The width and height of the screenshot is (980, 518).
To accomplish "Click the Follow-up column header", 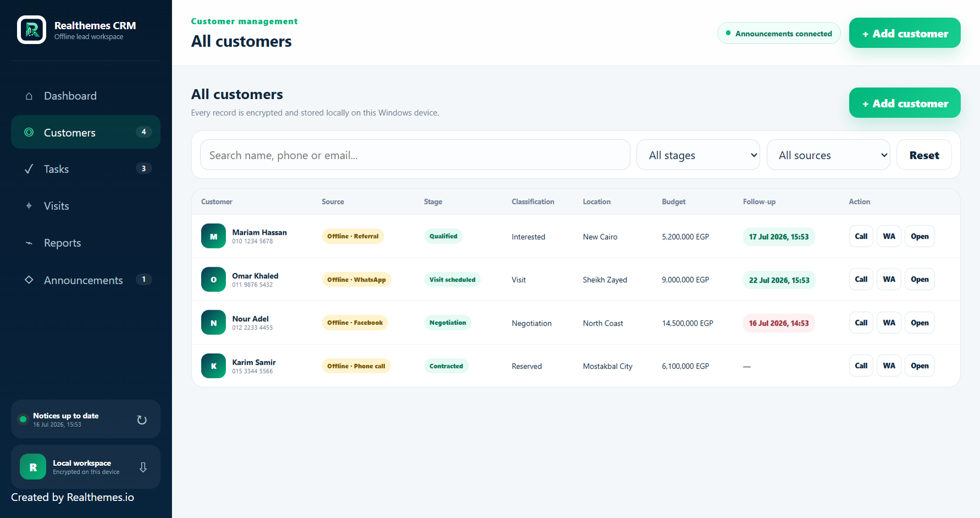I will pos(759,202).
